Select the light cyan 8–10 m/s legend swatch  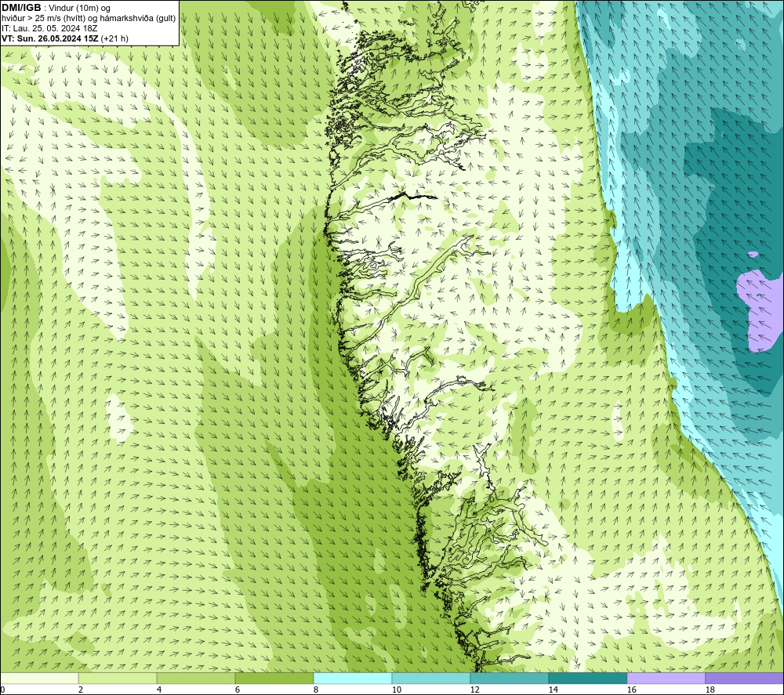point(353,678)
